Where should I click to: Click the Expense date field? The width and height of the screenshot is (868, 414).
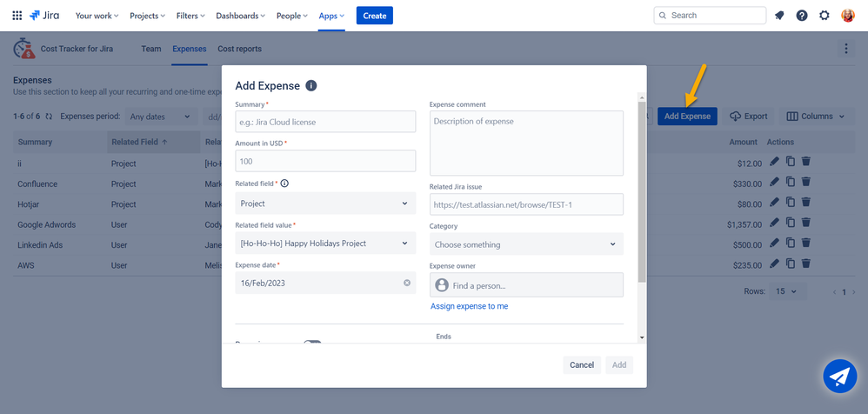click(x=325, y=283)
